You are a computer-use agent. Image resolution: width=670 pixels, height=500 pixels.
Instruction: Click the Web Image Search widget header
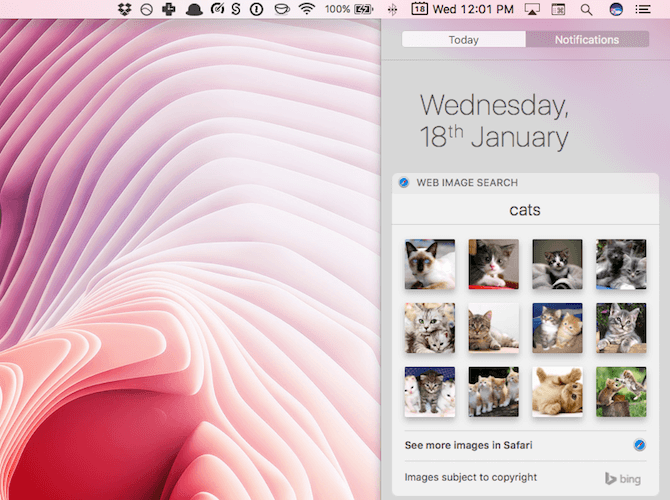click(467, 182)
